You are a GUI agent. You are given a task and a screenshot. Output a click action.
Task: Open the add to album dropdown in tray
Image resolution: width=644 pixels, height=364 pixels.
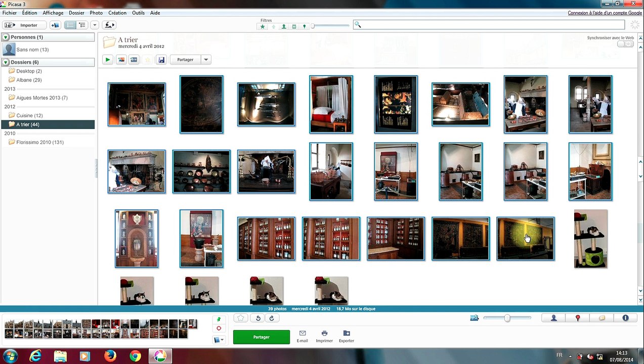point(219,340)
